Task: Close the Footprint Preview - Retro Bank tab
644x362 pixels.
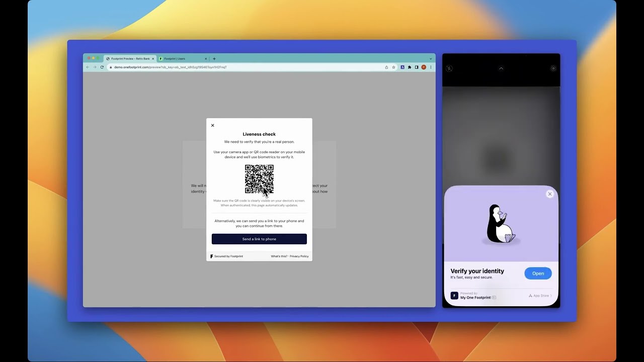Action: click(153, 59)
